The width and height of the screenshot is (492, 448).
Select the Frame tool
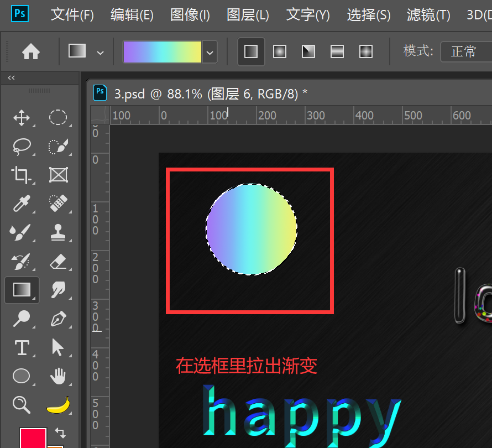(x=59, y=175)
